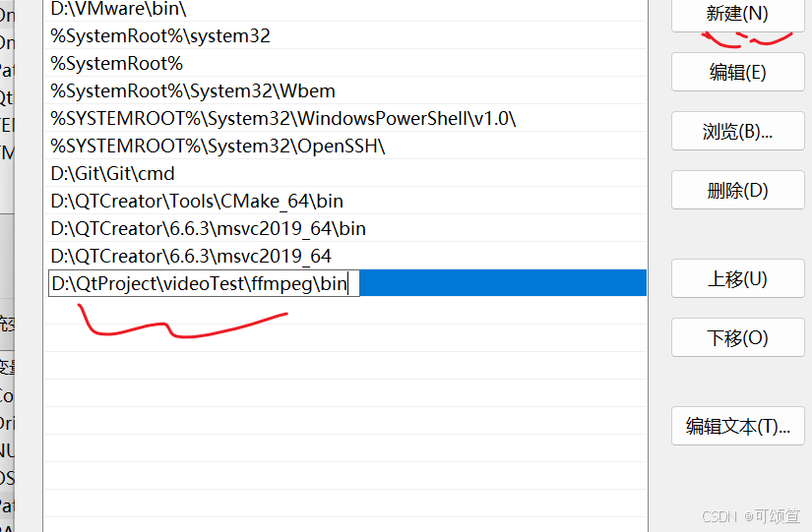The image size is (812, 532).
Task: Select the System32\OpenSSH\ path entry
Action: pyautogui.click(x=345, y=146)
